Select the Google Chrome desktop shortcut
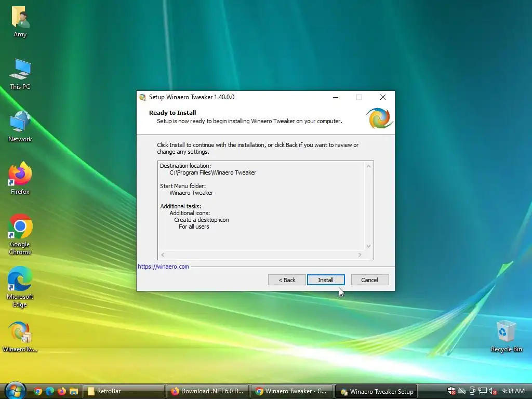532x399 pixels. point(20,235)
